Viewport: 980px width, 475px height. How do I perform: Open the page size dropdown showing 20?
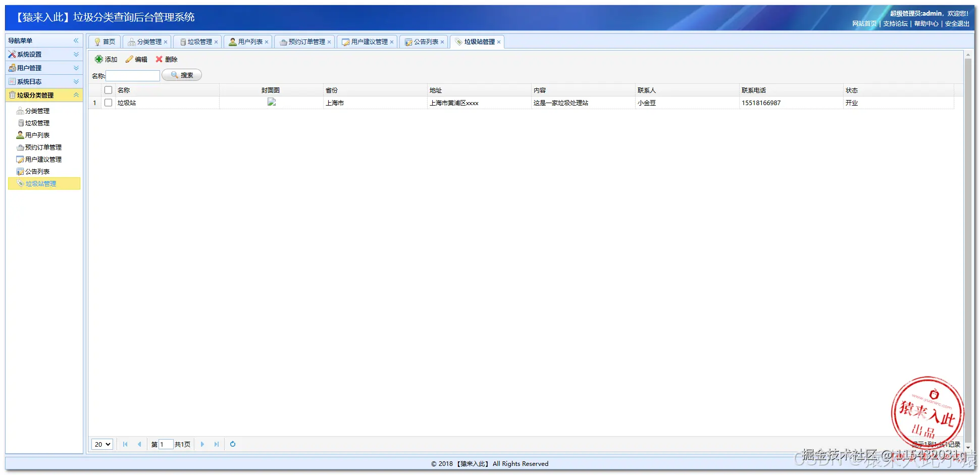coord(102,444)
